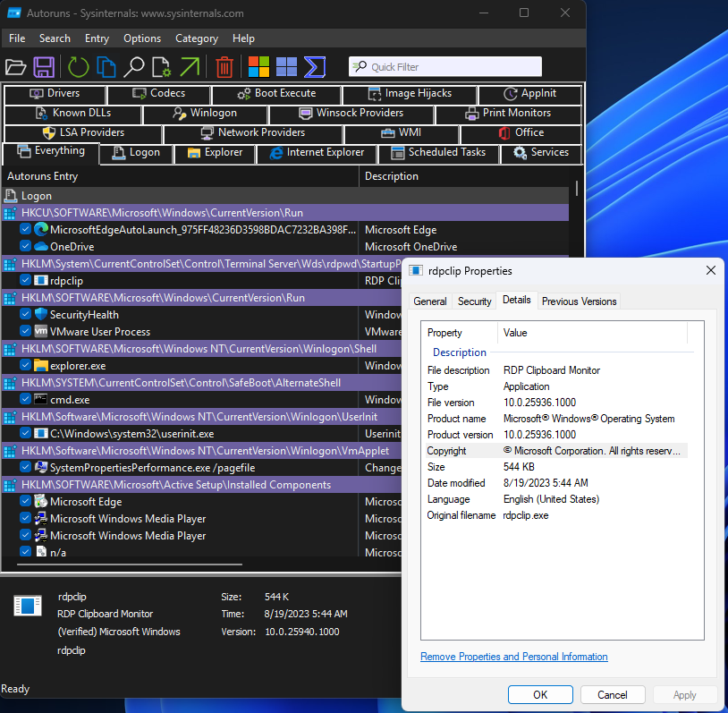Disable the SecurityHealth checkbox
This screenshot has width=728, height=713.
pyautogui.click(x=26, y=314)
